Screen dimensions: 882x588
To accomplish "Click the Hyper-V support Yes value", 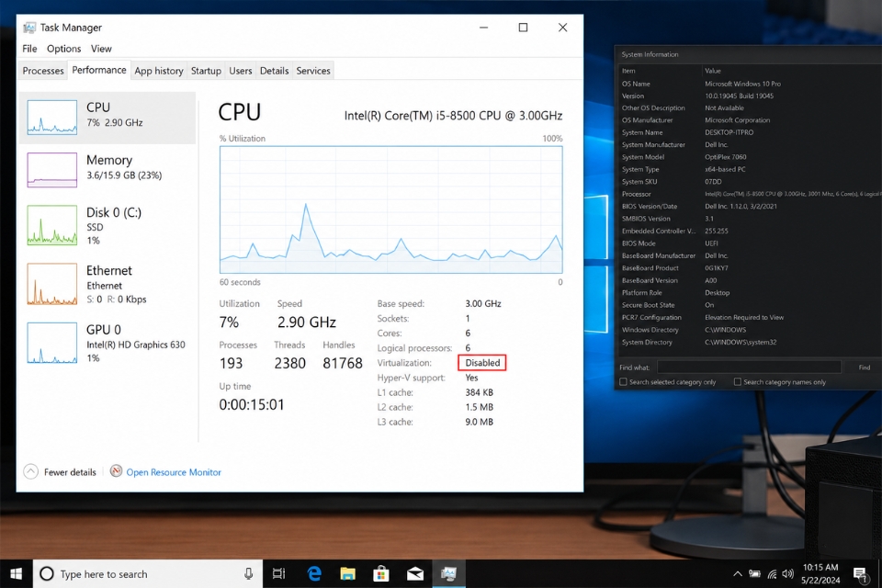I will 472,378.
